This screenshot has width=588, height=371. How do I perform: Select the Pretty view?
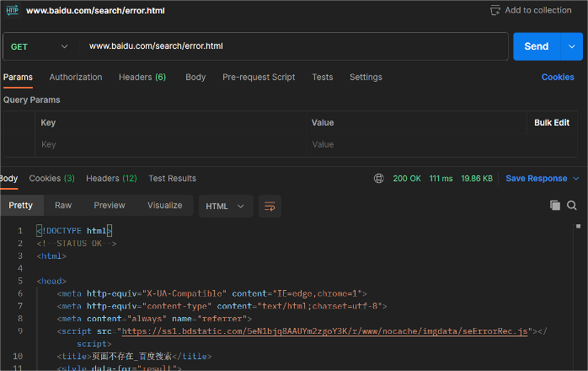click(20, 206)
